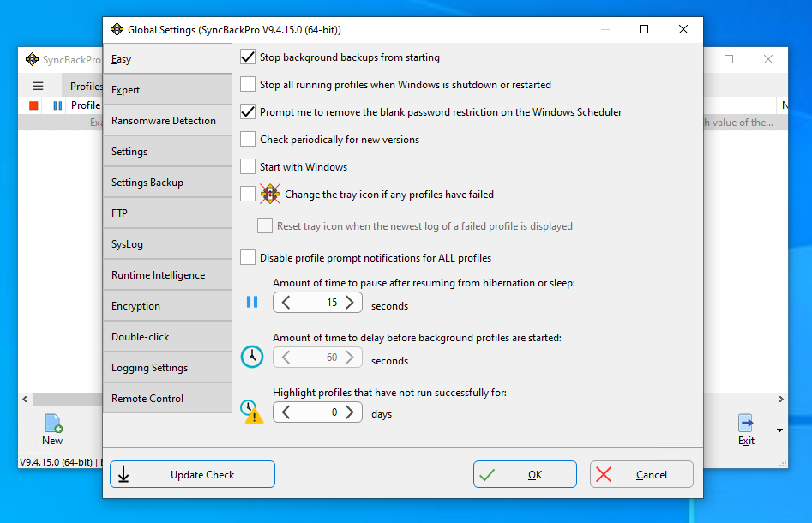
Task: Click the Update Check button
Action: tap(192, 474)
